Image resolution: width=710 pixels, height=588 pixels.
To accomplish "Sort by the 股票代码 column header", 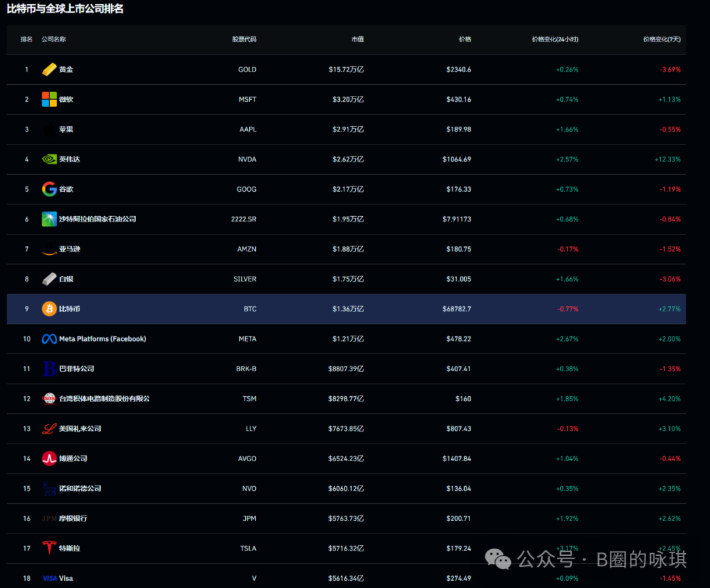I will pyautogui.click(x=244, y=39).
